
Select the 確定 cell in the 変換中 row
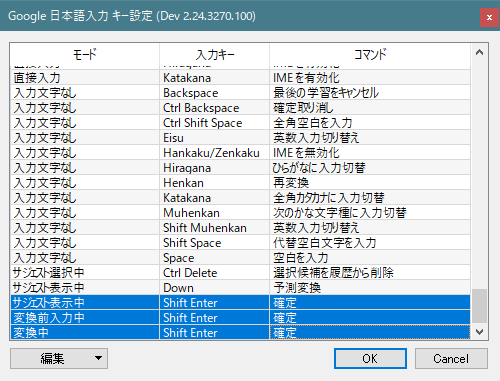(370, 333)
